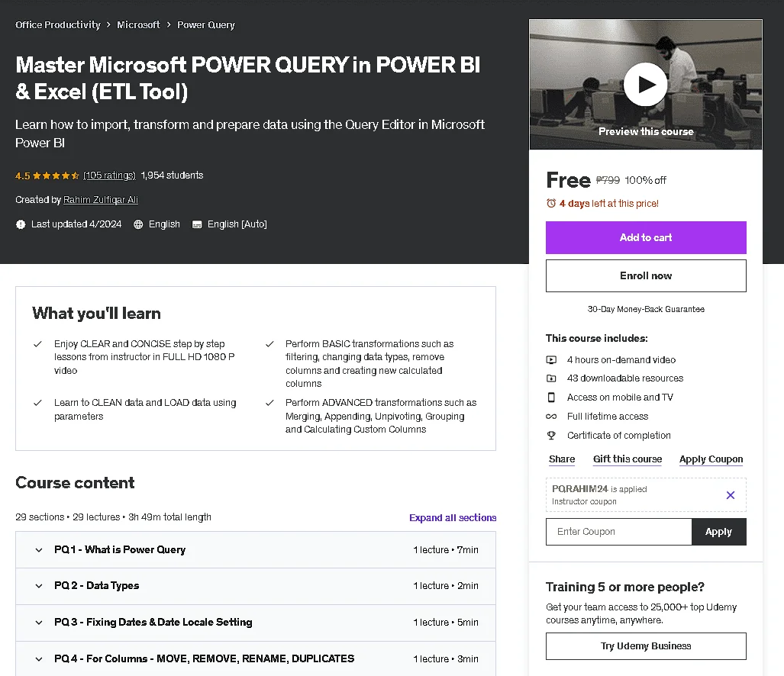Click the English [Auto] captions text
The width and height of the screenshot is (784, 676).
tap(237, 224)
